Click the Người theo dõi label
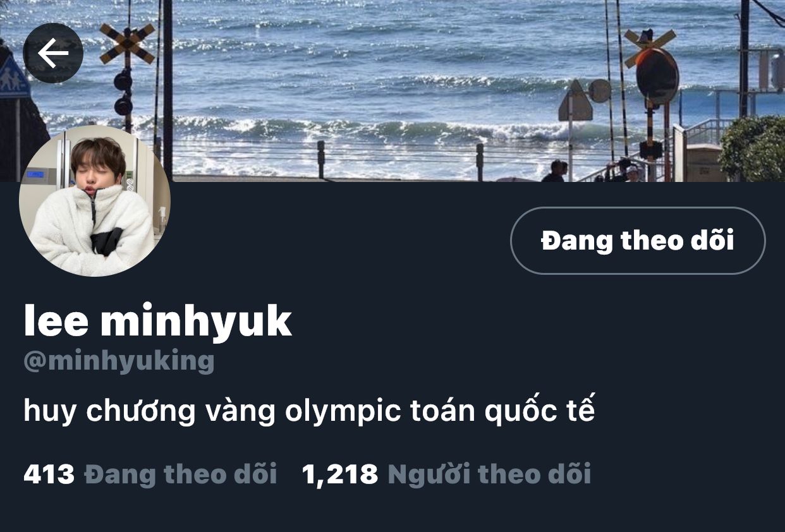This screenshot has width=785, height=532. [489, 474]
